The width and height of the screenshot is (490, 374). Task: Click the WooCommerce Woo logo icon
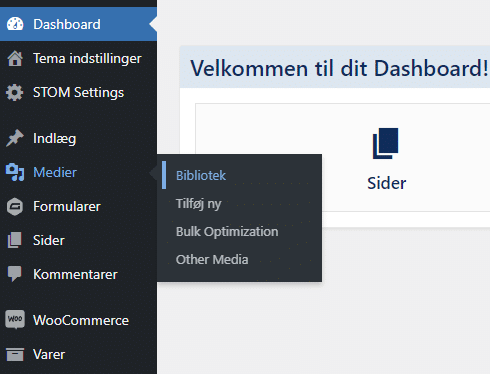pos(15,319)
